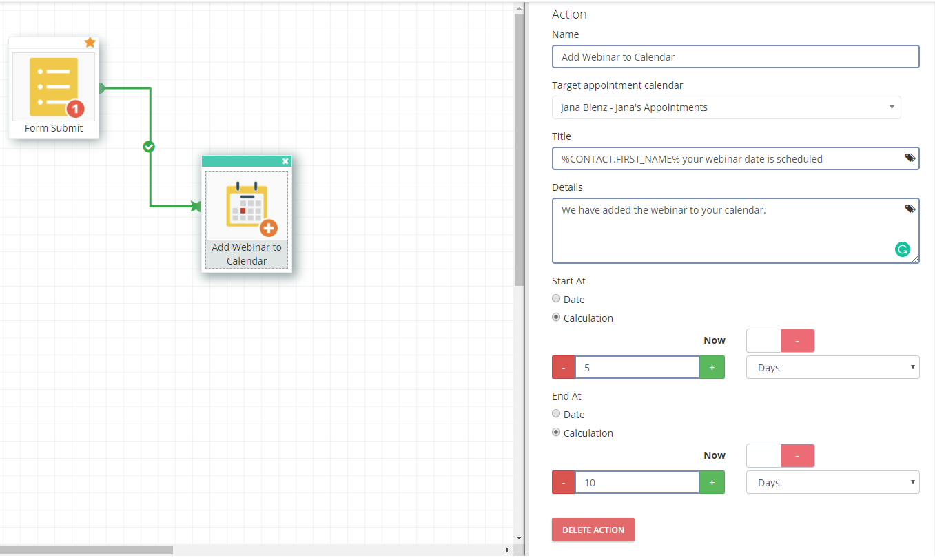
Task: Click the tag icon in the Details box
Action: pos(910,209)
